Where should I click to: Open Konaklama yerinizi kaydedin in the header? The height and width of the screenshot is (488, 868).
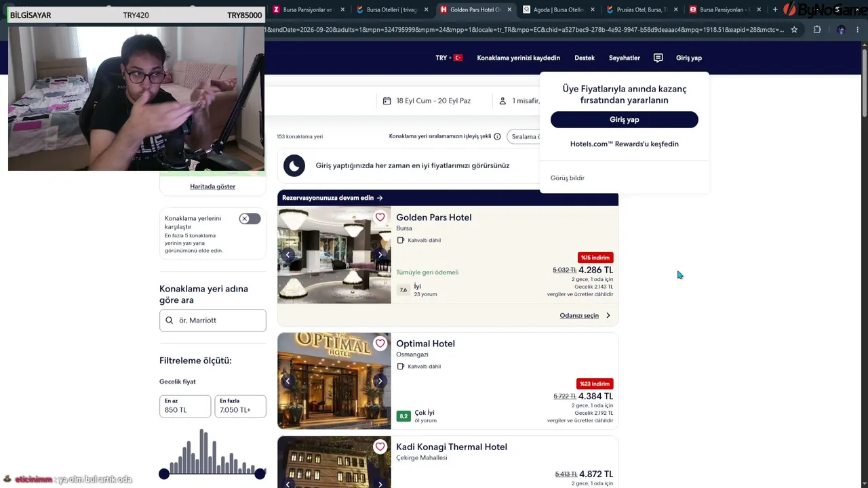pos(519,58)
